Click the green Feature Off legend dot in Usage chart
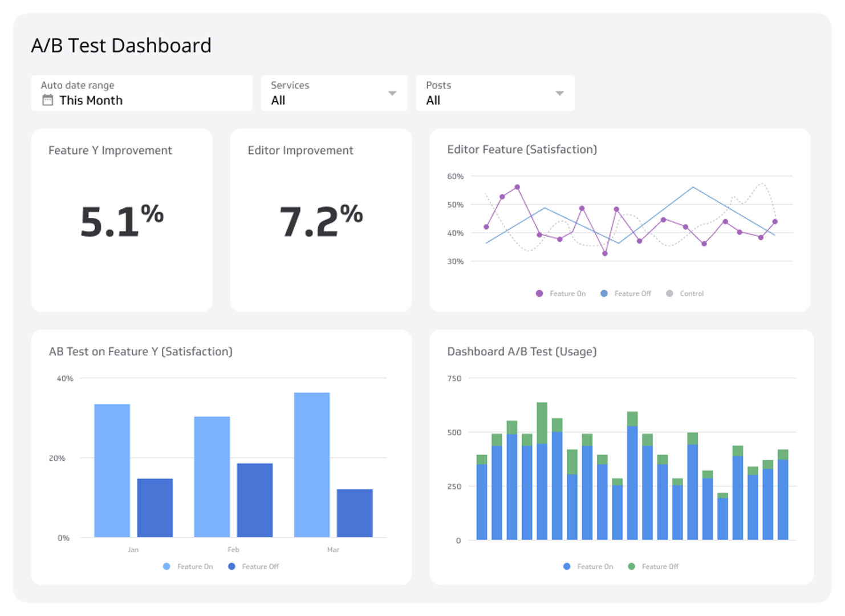This screenshot has width=845, height=616. pyautogui.click(x=630, y=566)
